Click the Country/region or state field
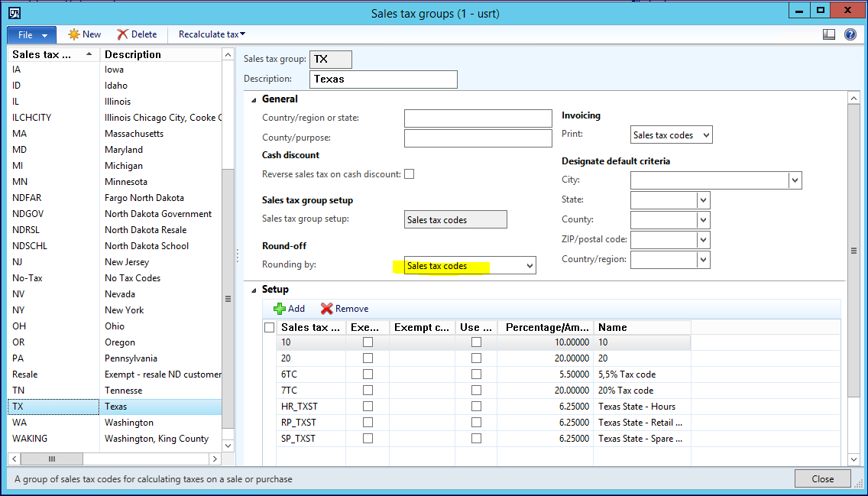Viewport: 868px width, 496px height. (x=478, y=118)
